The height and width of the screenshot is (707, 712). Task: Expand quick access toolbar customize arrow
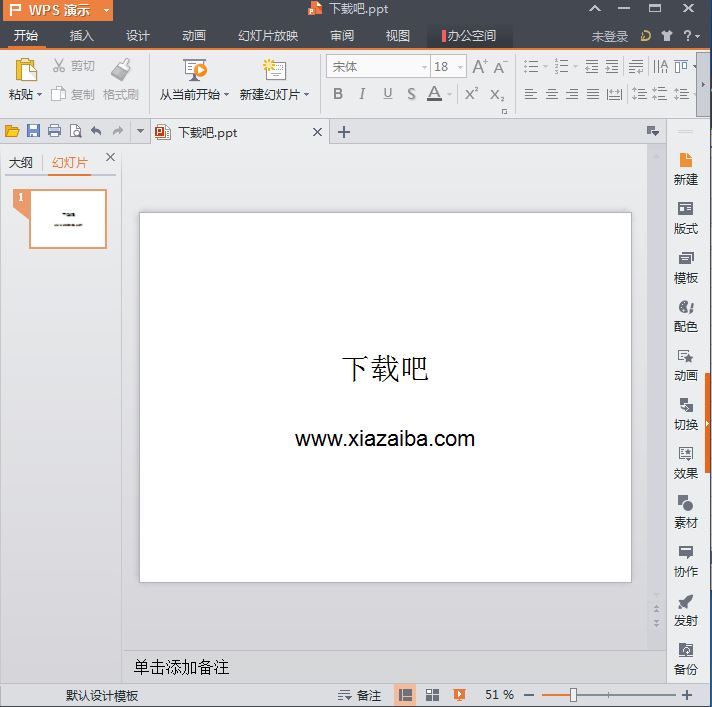point(140,131)
